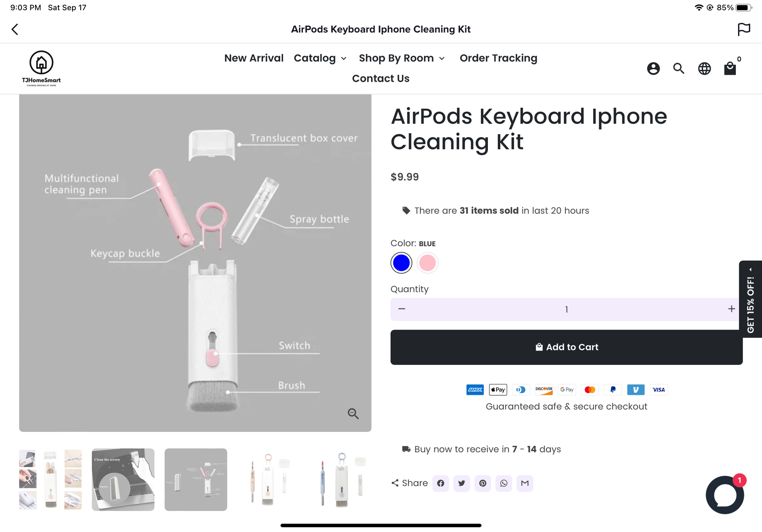Go to Order Tracking page

pos(498,58)
